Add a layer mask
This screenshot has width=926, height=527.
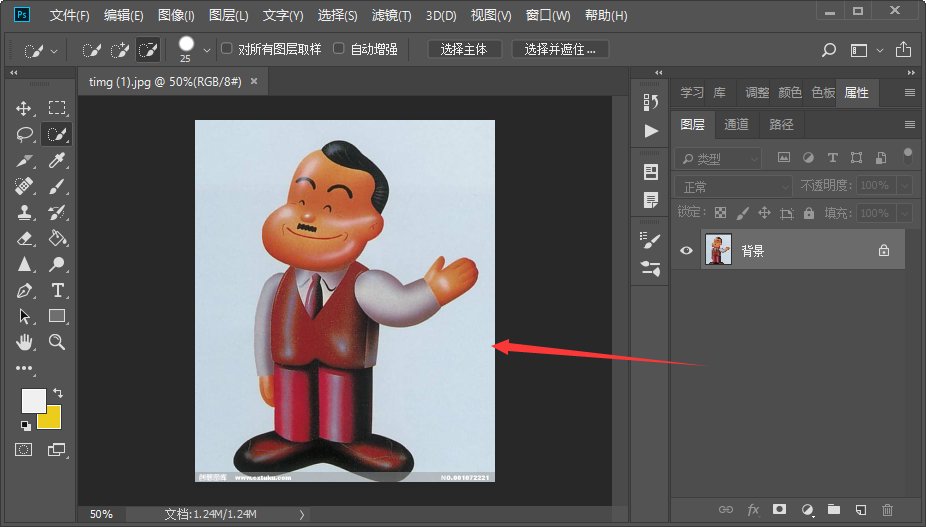coord(780,509)
